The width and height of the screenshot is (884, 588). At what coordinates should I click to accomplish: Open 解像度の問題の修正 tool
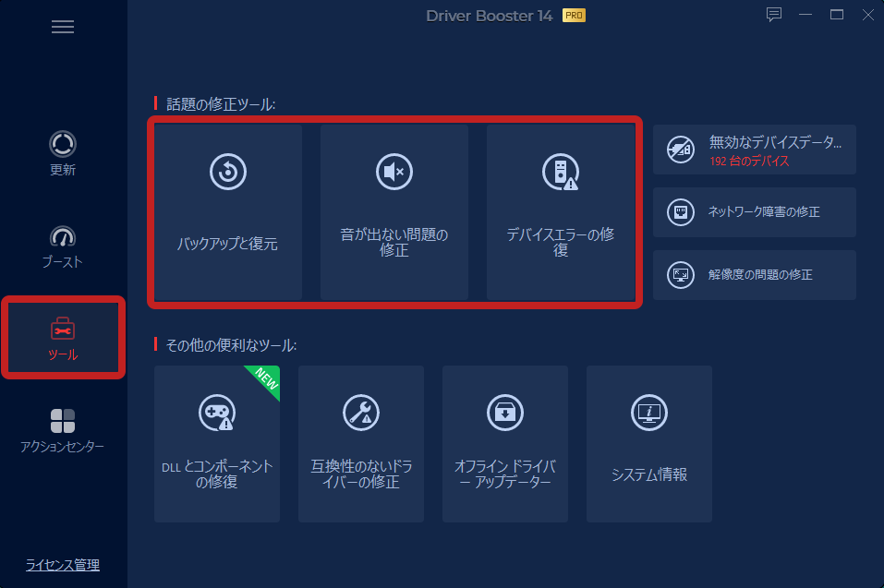[x=755, y=275]
